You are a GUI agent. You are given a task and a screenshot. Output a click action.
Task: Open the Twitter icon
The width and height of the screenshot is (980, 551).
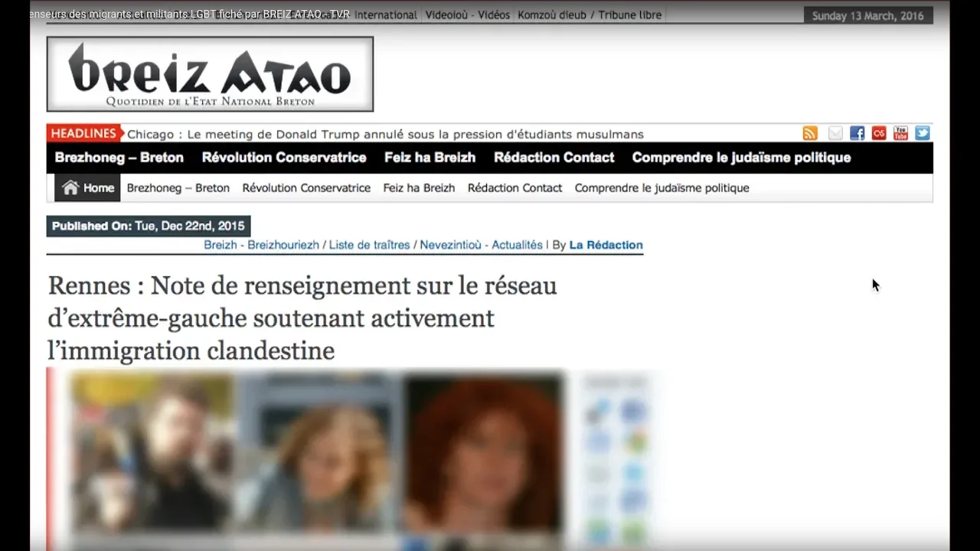(923, 133)
